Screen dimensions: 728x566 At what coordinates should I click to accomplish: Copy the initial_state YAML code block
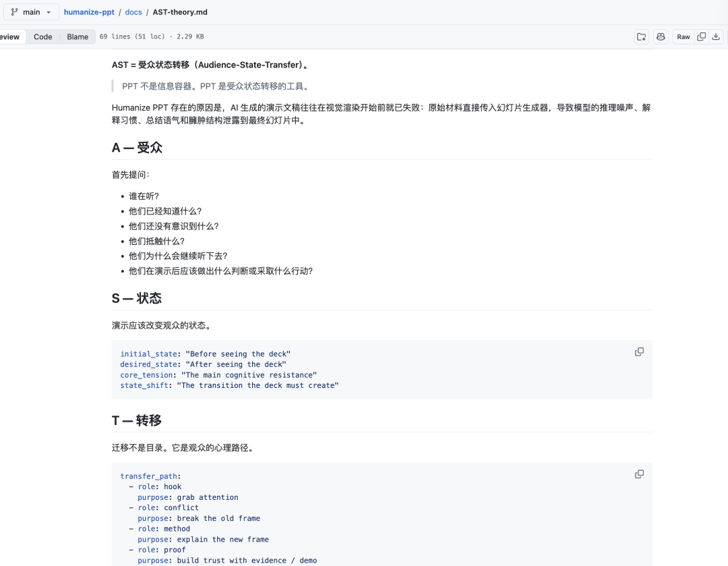coord(639,351)
